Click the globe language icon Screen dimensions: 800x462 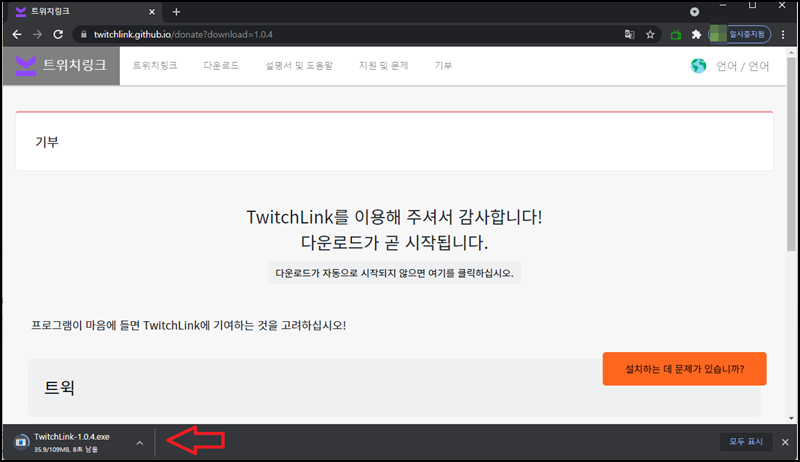pos(698,66)
